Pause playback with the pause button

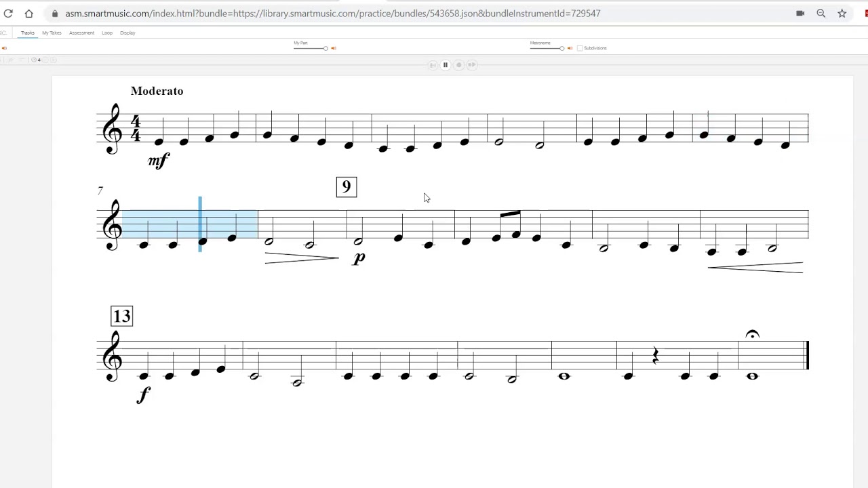click(446, 65)
